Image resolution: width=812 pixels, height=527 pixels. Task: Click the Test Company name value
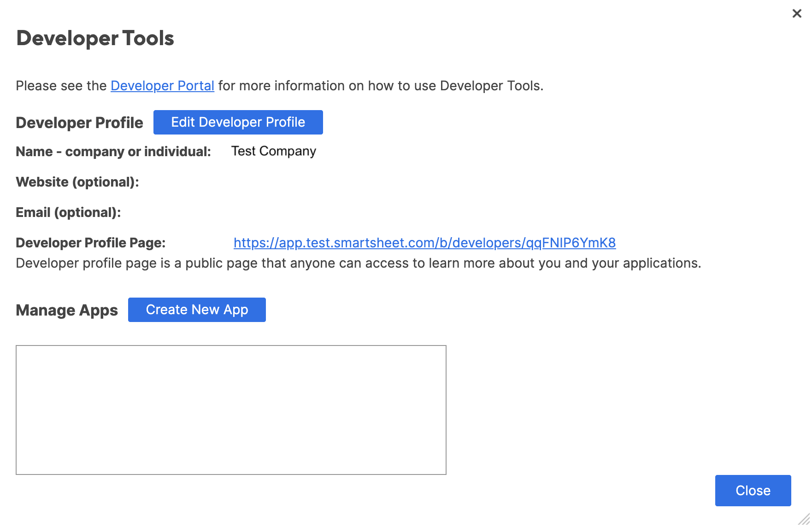pyautogui.click(x=273, y=152)
